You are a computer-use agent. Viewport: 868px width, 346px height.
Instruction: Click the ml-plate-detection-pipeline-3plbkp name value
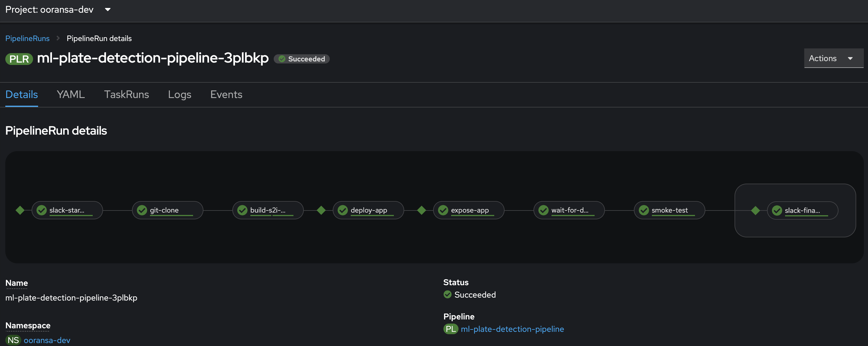pyautogui.click(x=71, y=298)
